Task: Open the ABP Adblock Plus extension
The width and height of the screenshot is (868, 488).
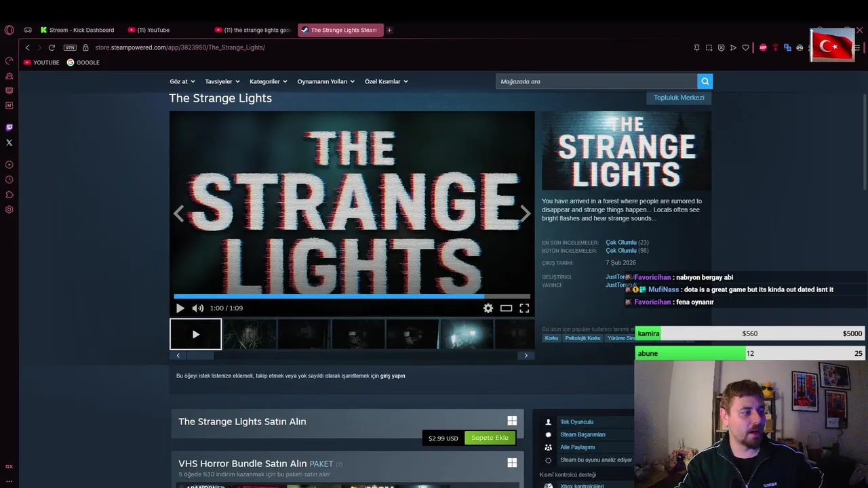Action: tap(763, 47)
